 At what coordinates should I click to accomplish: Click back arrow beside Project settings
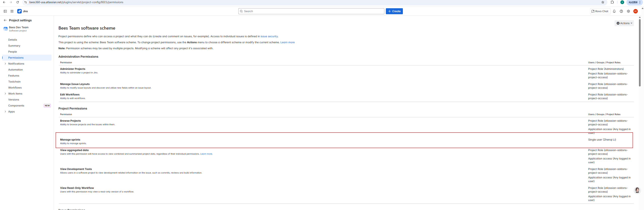click(5, 20)
